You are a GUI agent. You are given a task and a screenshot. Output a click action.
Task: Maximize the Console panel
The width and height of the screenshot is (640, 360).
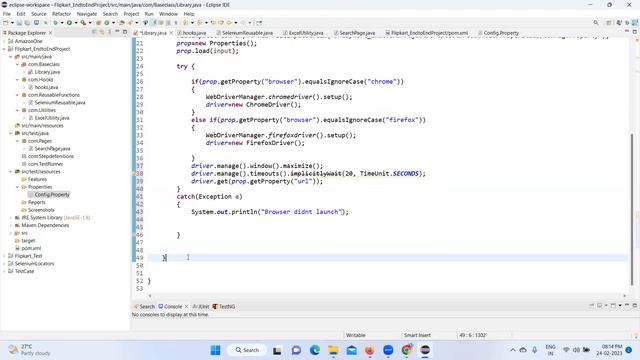coord(635,305)
